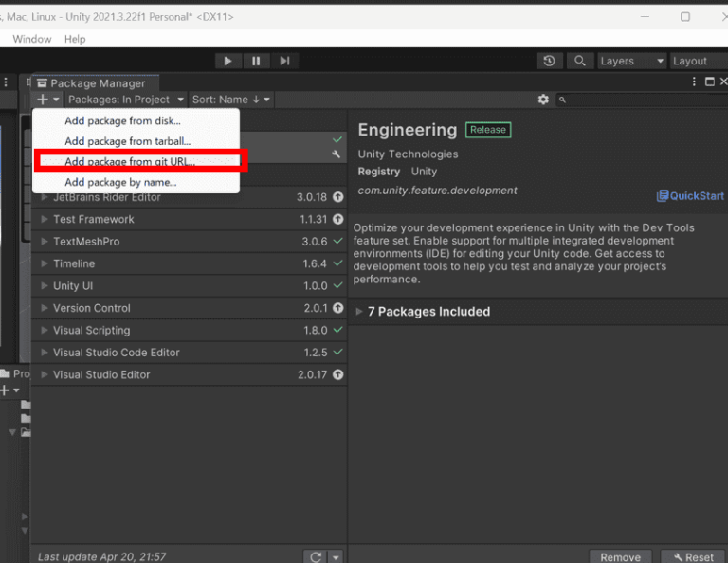This screenshot has width=728, height=563.
Task: Open the undo History icon
Action: (x=550, y=61)
